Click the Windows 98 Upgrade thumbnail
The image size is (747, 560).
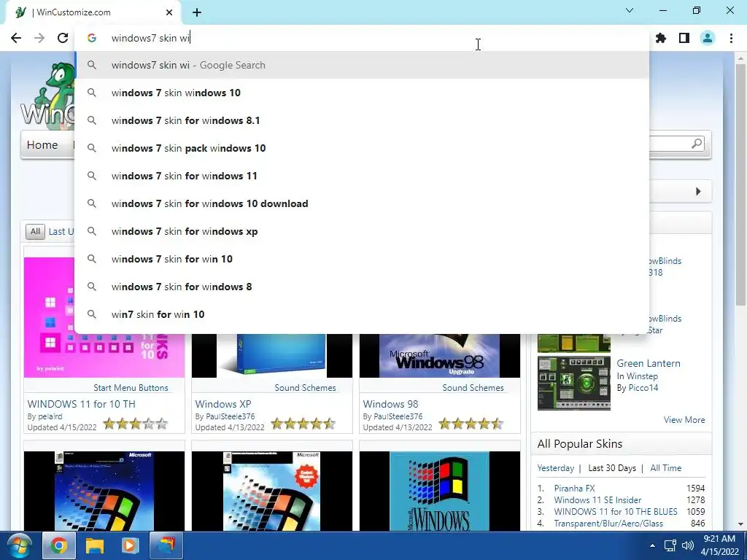click(x=440, y=355)
